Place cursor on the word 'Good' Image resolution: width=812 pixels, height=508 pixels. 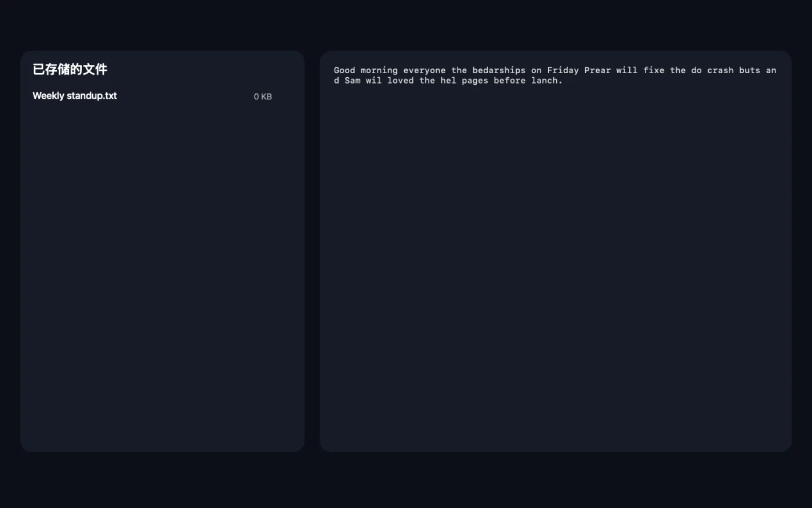345,70
